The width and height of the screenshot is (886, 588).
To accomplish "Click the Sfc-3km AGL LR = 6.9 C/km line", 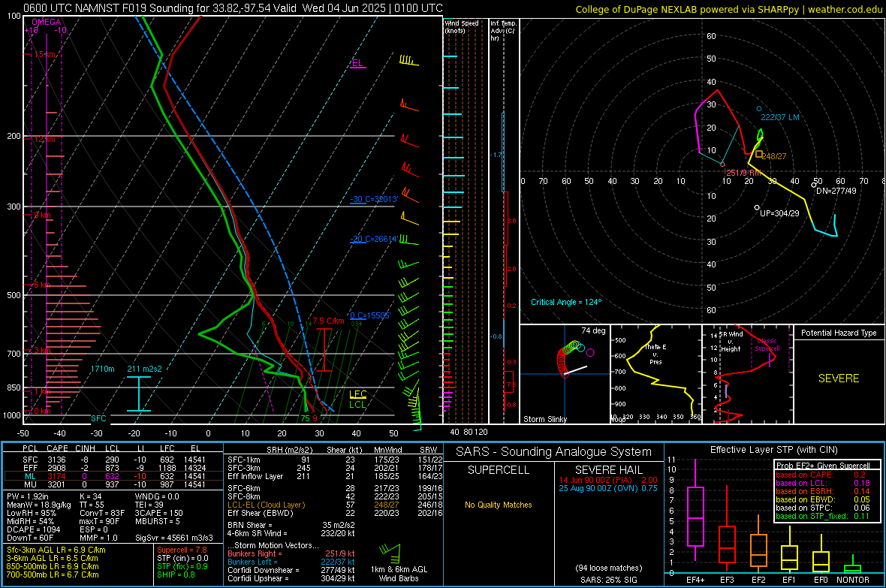I will click(x=56, y=550).
